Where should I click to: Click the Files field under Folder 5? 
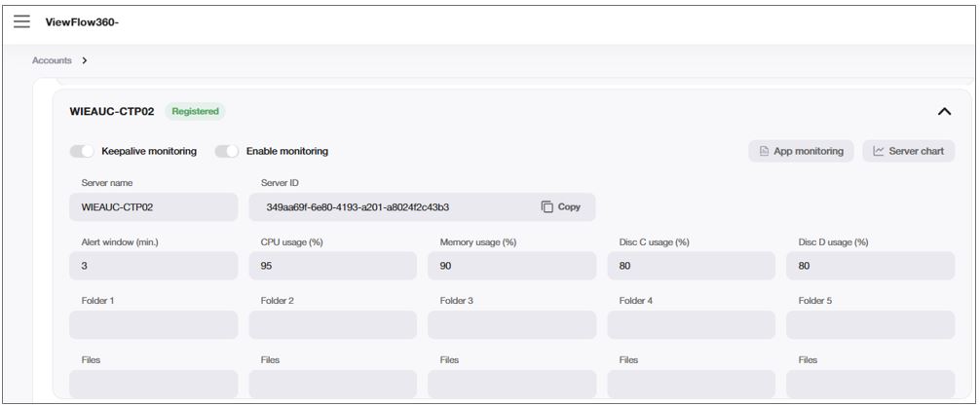click(x=870, y=383)
